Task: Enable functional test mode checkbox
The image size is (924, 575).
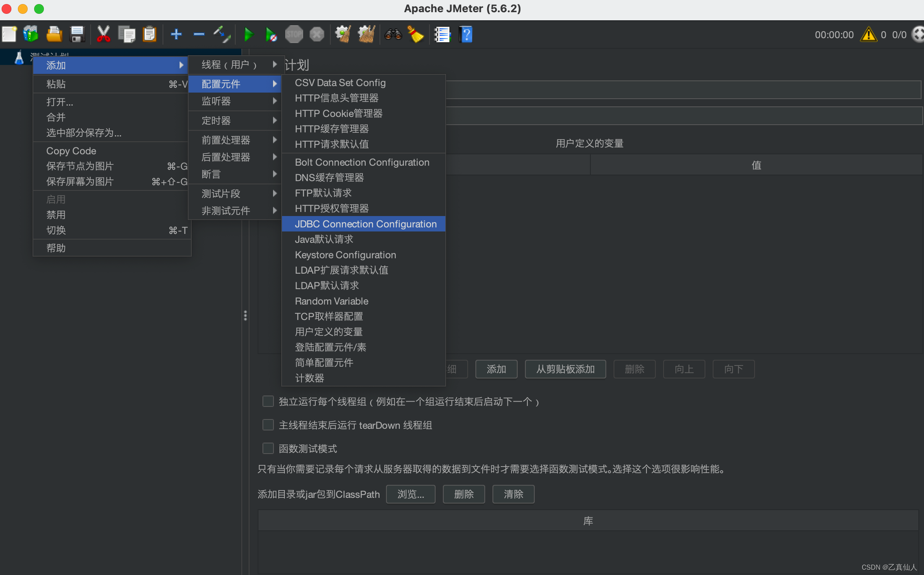Action: (268, 449)
